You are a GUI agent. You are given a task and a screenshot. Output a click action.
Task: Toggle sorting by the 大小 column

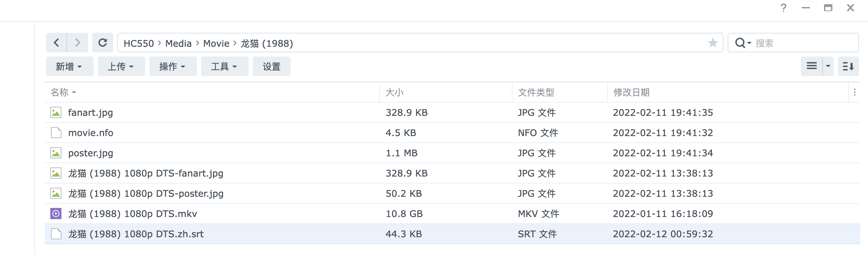click(394, 92)
